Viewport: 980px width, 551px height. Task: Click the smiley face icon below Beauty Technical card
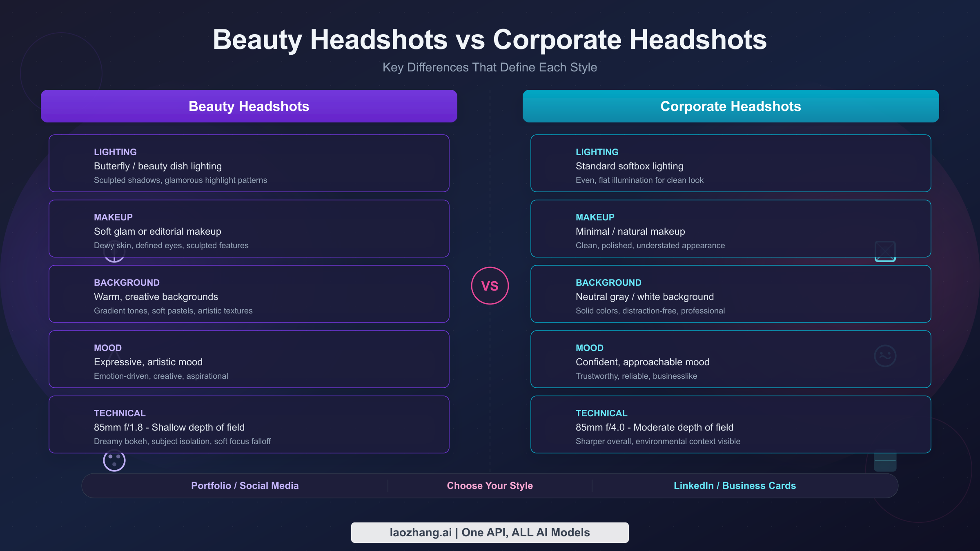[x=114, y=460]
